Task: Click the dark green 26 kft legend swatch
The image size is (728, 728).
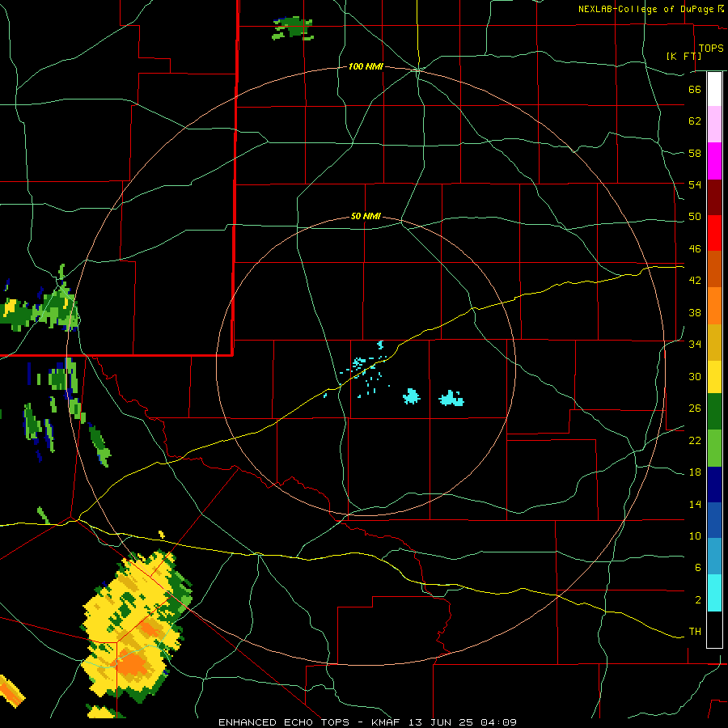Action: 714,412
